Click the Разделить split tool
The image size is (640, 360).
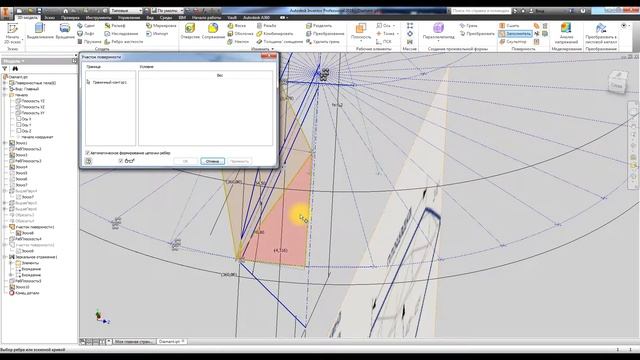(319, 26)
